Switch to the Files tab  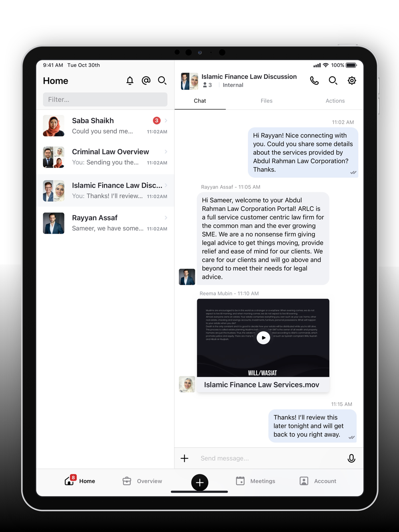267,101
